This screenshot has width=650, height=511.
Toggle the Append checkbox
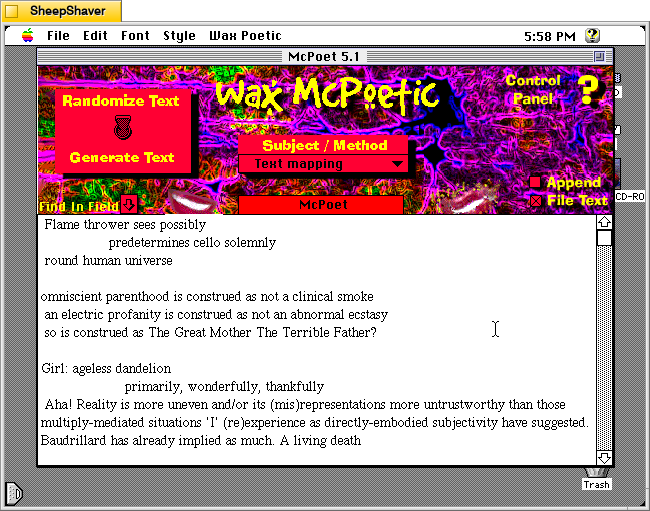[x=535, y=182]
